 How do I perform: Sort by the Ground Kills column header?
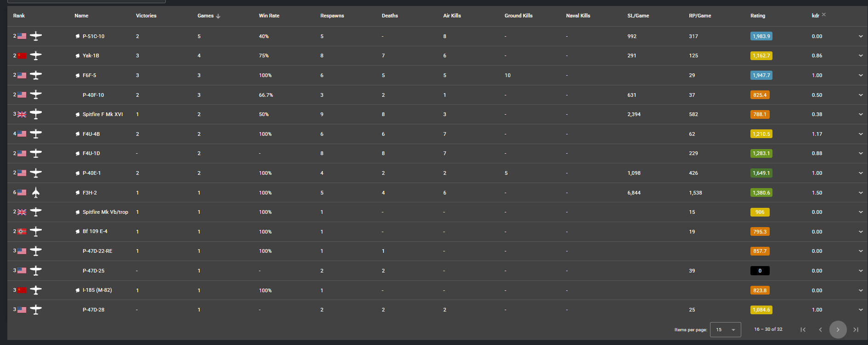519,16
